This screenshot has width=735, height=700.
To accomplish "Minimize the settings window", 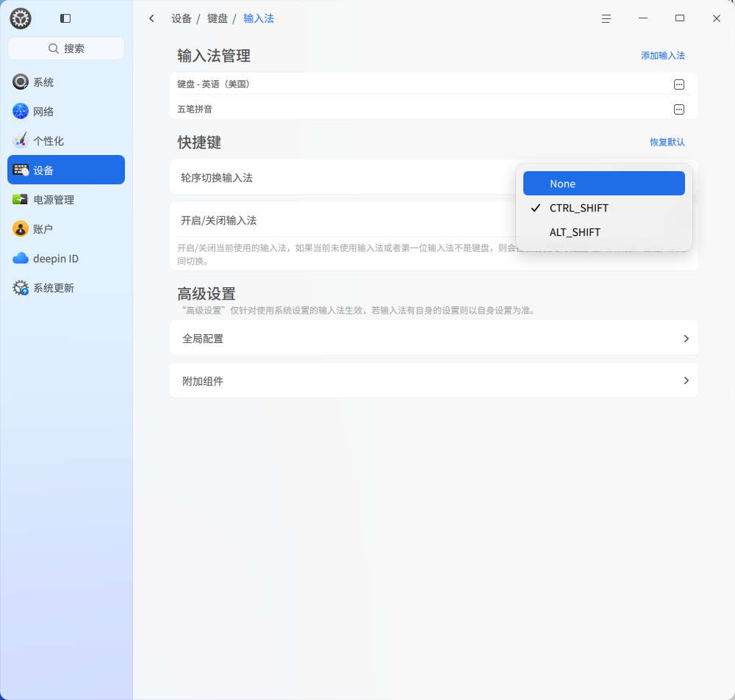I will pos(642,18).
